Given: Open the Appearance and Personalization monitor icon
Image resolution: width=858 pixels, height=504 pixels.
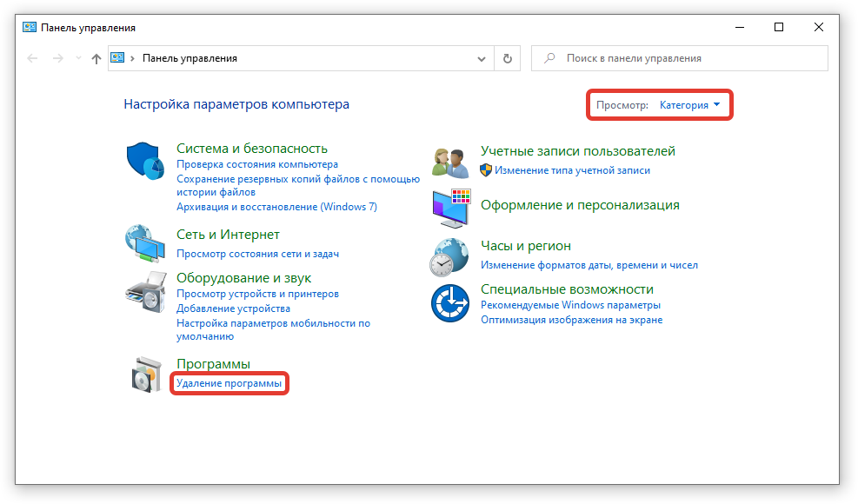Looking at the screenshot, I should 451,209.
